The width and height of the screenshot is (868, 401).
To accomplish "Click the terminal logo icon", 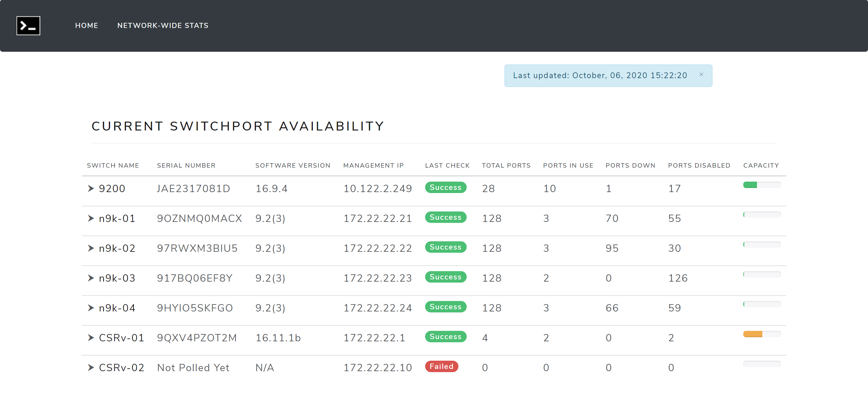I will (x=28, y=25).
